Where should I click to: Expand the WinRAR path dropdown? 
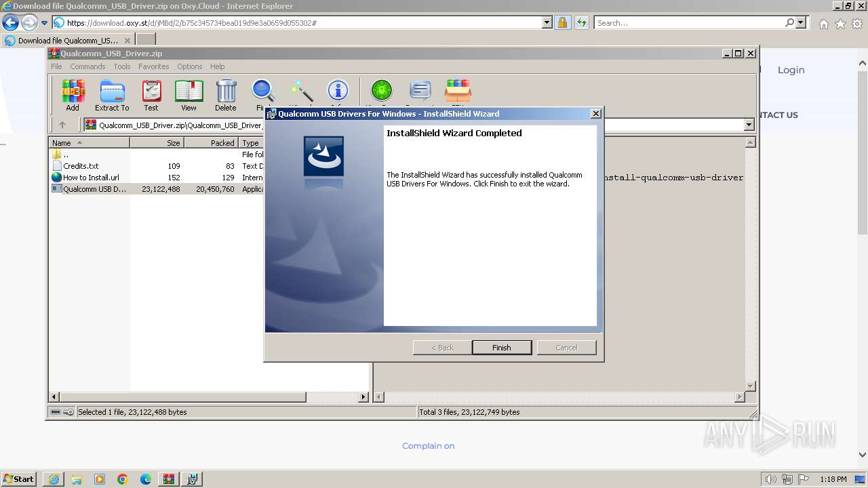749,125
